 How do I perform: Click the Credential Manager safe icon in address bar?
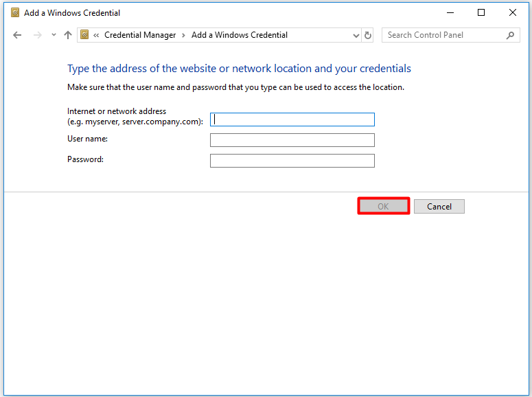click(x=84, y=34)
